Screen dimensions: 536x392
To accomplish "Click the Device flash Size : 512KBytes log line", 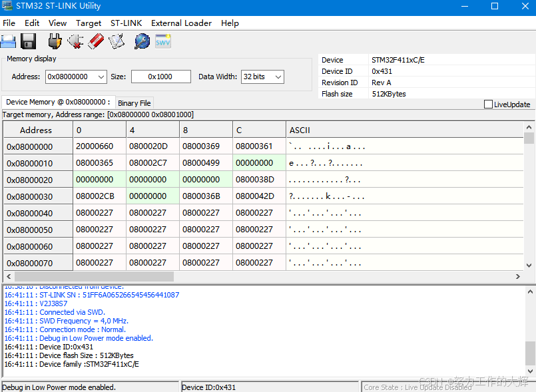I will (69, 355).
